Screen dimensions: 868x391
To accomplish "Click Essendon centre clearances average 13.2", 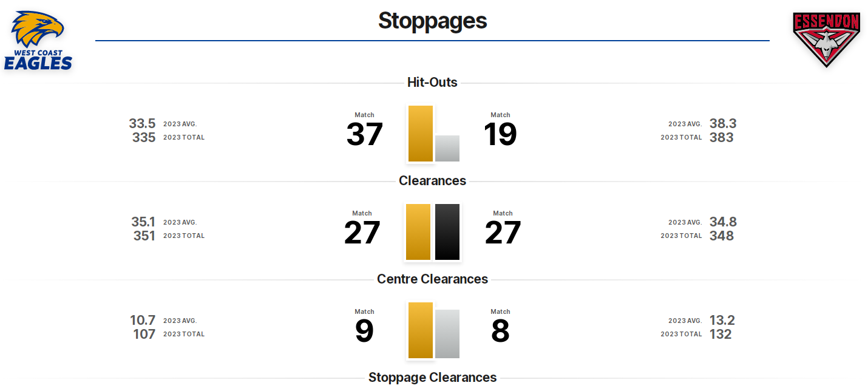I will [x=722, y=321].
